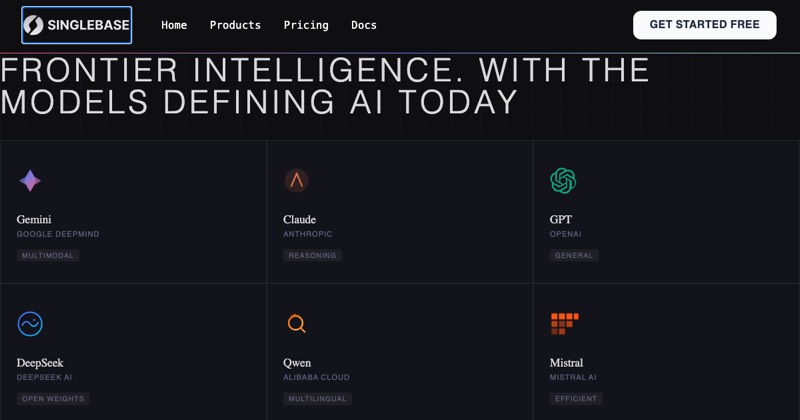Click the DeepSeek wave circle icon
Viewport: 800px width, 420px height.
click(x=30, y=324)
